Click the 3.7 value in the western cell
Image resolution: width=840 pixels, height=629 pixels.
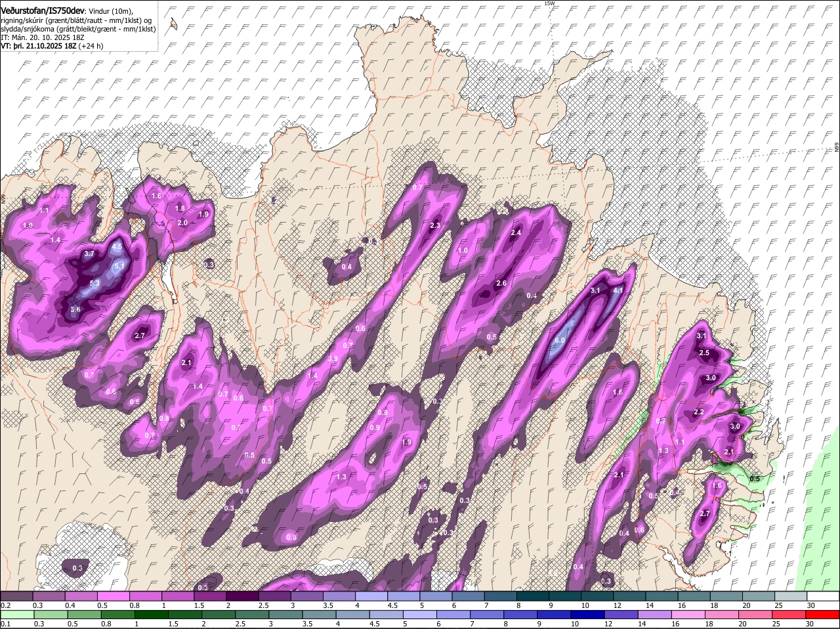91,254
